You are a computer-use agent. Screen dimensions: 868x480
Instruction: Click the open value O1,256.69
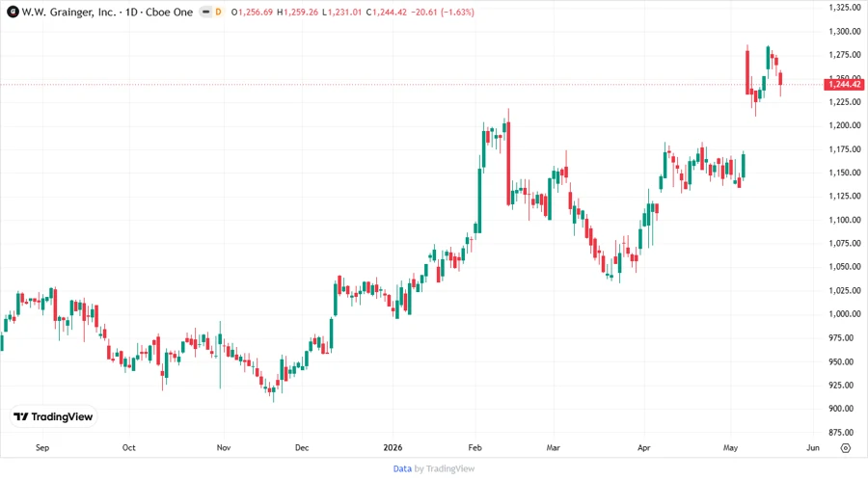coord(252,13)
